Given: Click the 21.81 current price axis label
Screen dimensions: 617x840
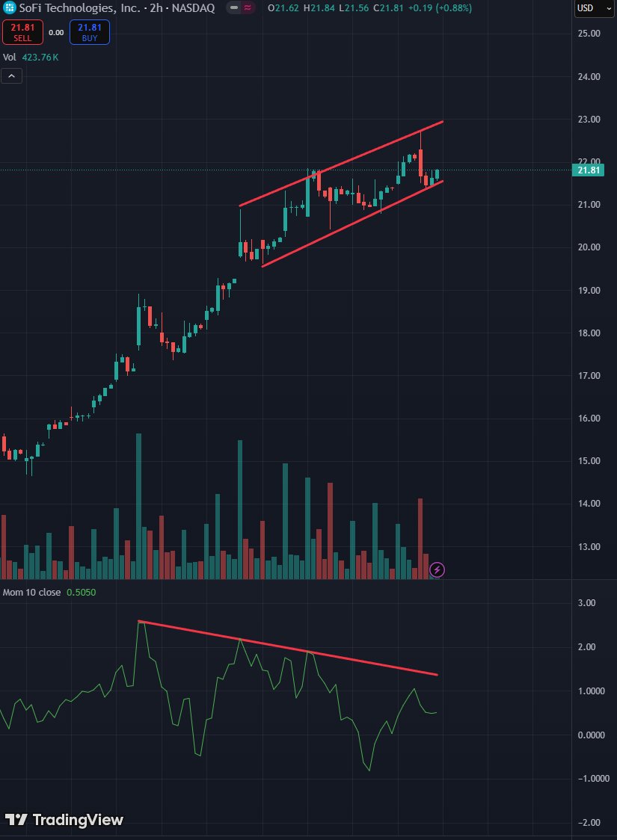Looking at the screenshot, I should coord(588,170).
